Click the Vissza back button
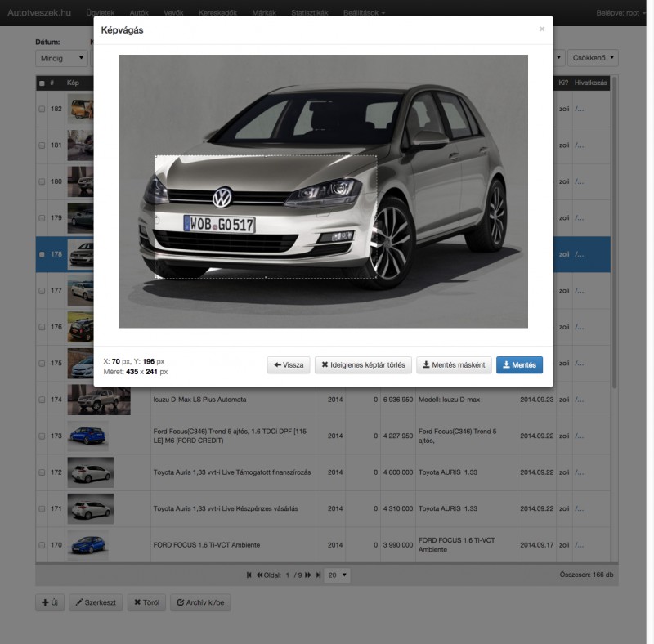 (289, 365)
